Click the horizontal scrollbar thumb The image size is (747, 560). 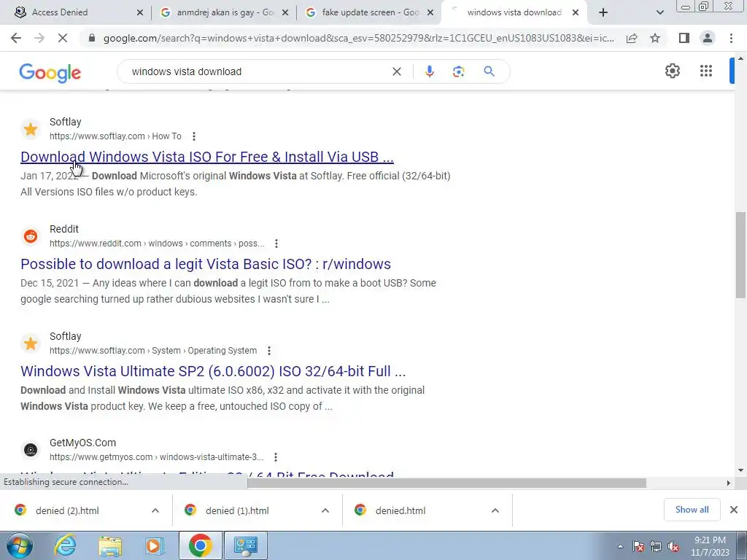[x=446, y=483]
